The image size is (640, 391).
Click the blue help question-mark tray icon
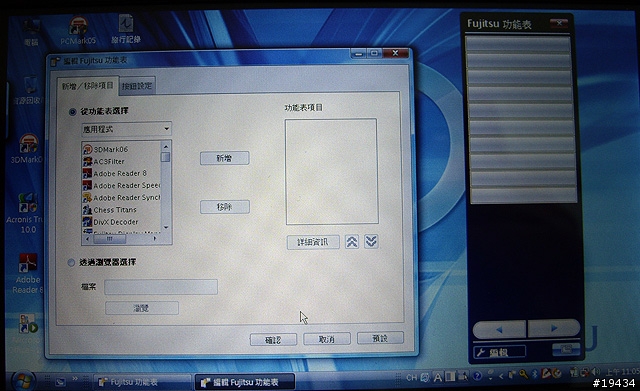click(x=477, y=375)
